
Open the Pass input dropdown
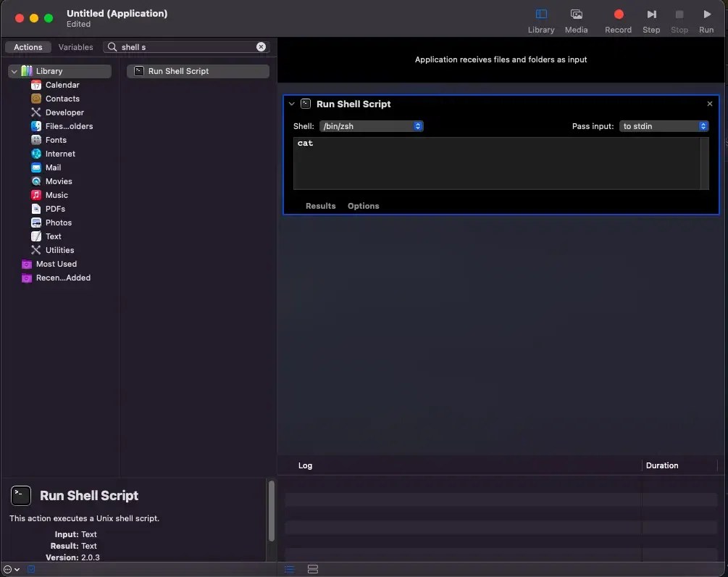coord(664,126)
